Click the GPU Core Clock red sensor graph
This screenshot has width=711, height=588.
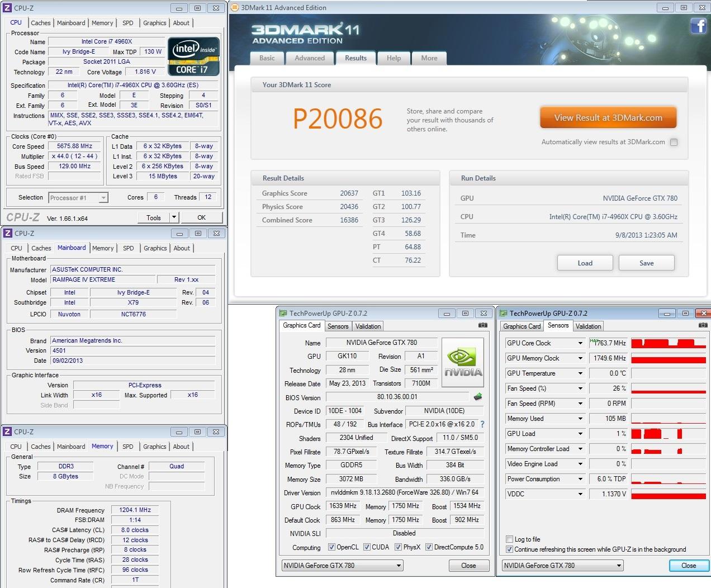[x=668, y=343]
